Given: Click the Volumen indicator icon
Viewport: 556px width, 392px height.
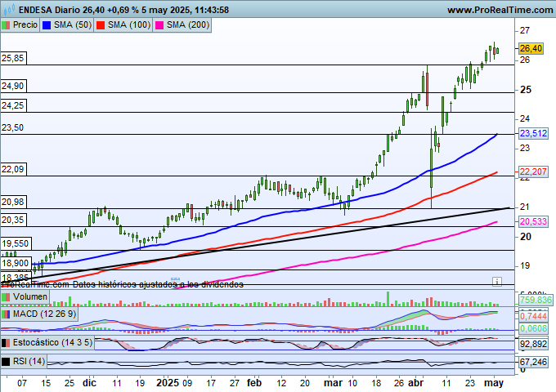Looking at the screenshot, I should 6,296.
